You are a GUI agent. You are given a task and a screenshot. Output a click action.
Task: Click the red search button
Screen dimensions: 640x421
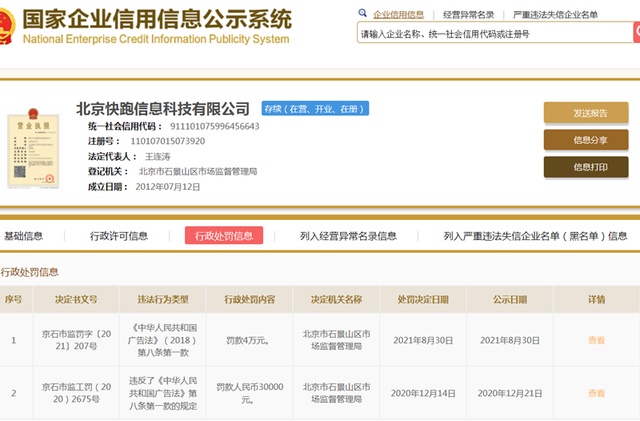(637, 32)
